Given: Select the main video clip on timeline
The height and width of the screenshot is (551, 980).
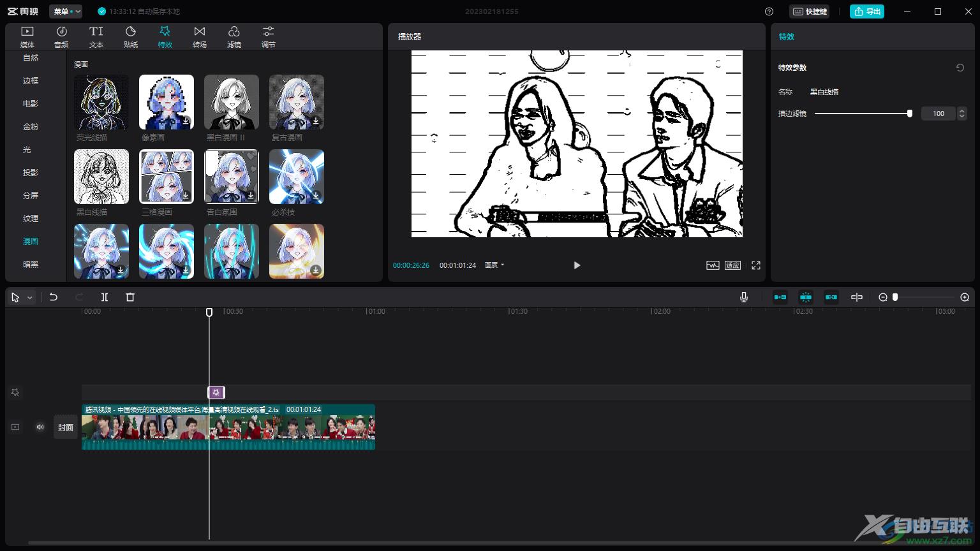Looking at the screenshot, I should click(228, 427).
